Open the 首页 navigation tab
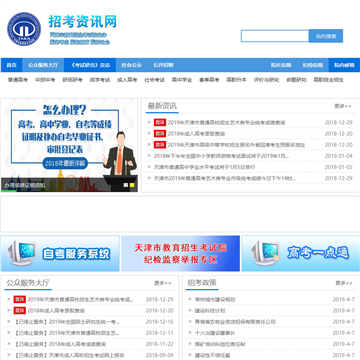The image size is (360, 360). (x=12, y=65)
